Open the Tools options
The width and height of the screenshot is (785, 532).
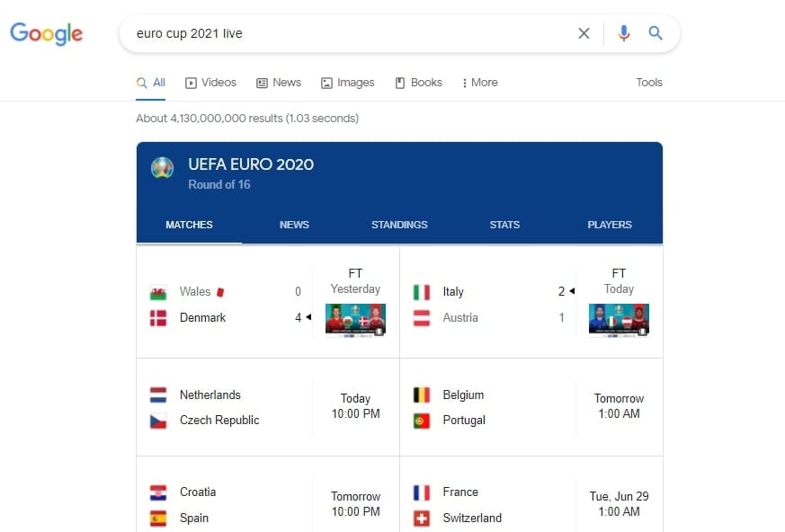(649, 83)
